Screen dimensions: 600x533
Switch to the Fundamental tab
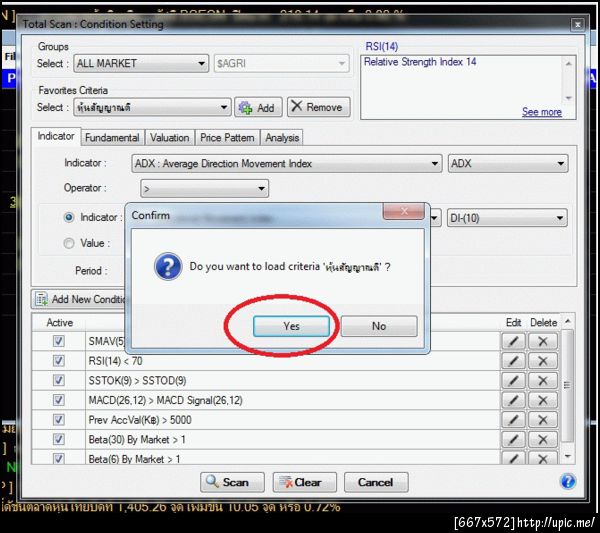click(112, 138)
